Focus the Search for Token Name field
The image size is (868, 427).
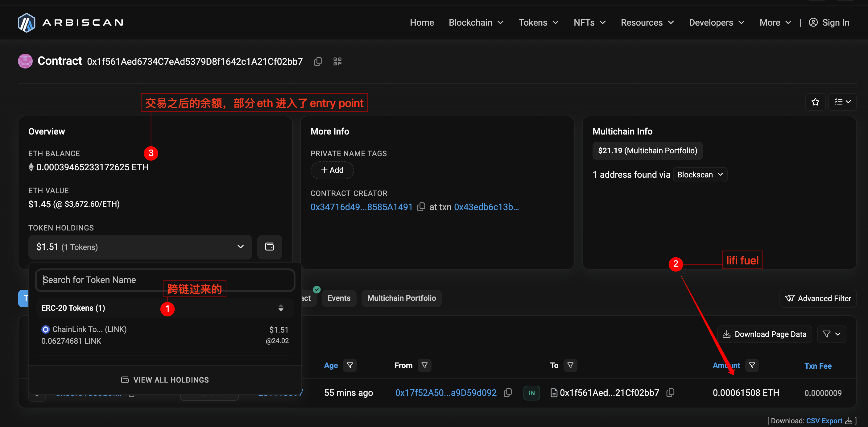click(x=165, y=280)
